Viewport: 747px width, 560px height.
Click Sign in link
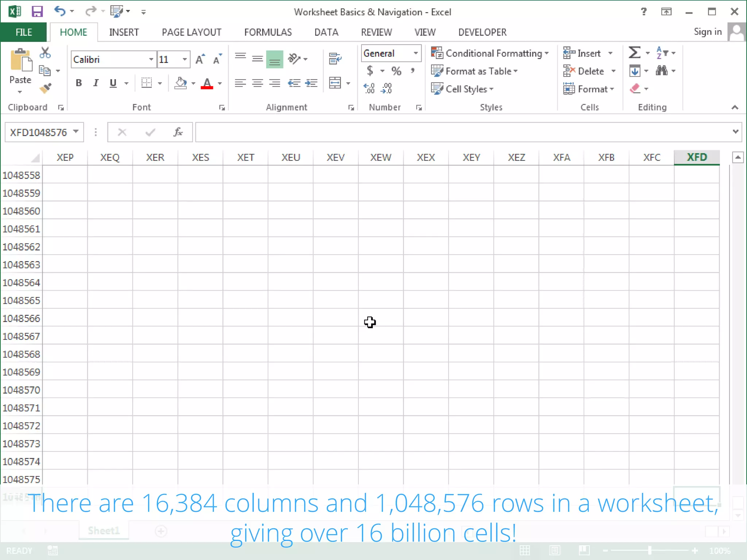pyautogui.click(x=708, y=32)
